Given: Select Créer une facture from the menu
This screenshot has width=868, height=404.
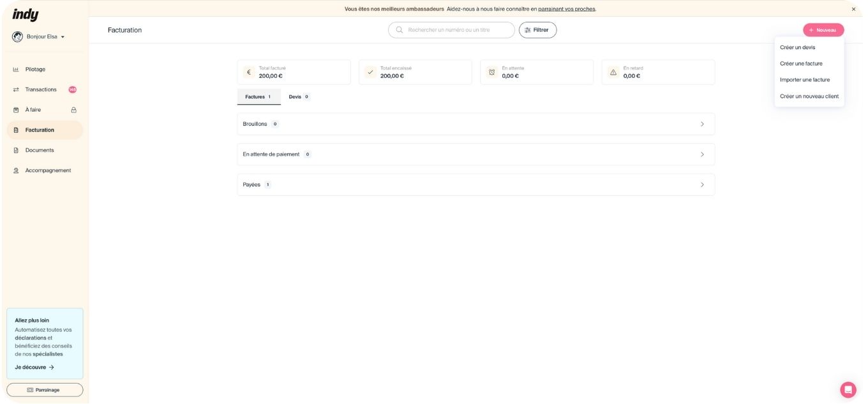Looking at the screenshot, I should pyautogui.click(x=801, y=64).
